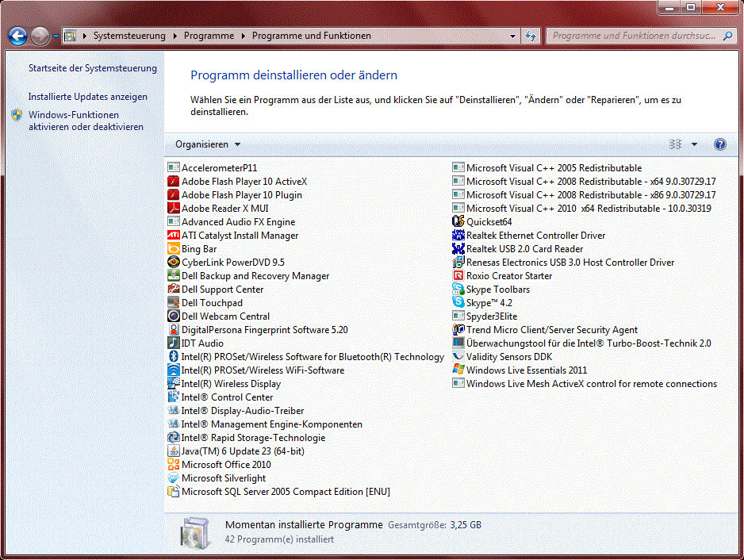Select Intel Control Center entry

(221, 397)
